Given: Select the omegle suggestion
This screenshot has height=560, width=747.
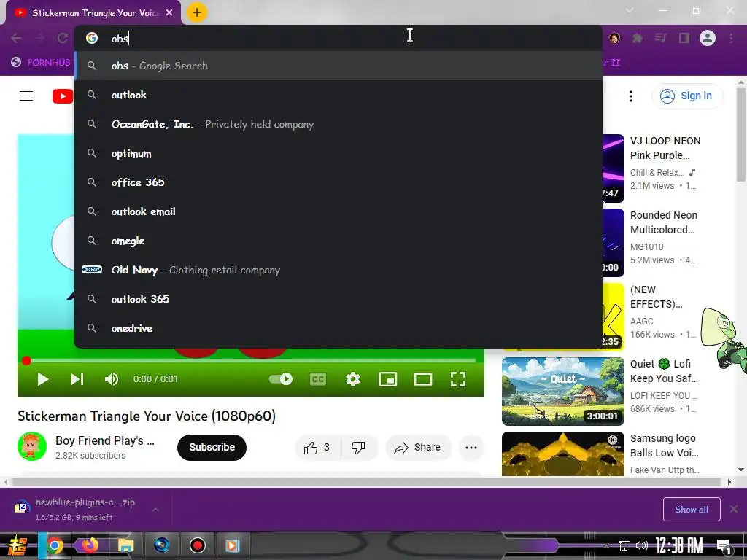Looking at the screenshot, I should (338, 241).
